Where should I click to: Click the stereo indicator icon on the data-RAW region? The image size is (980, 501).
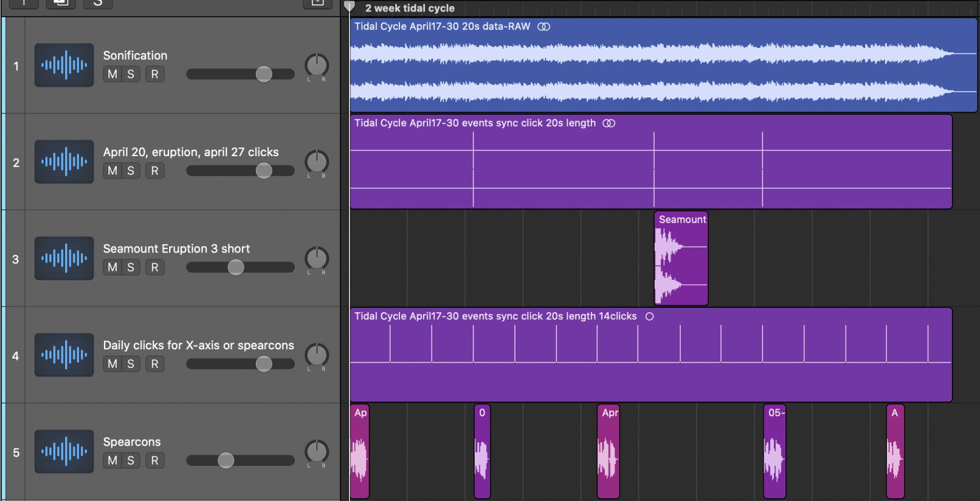point(543,26)
